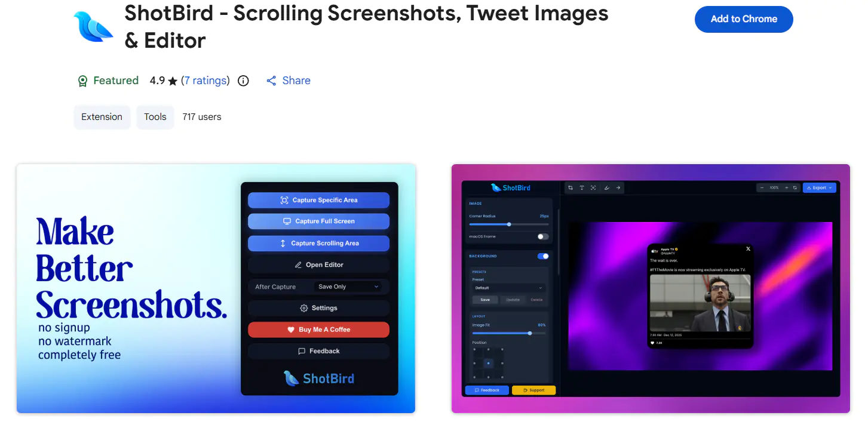Open the Make Better Screenshots preview image
Image resolution: width=868 pixels, height=428 pixels.
coord(216,288)
